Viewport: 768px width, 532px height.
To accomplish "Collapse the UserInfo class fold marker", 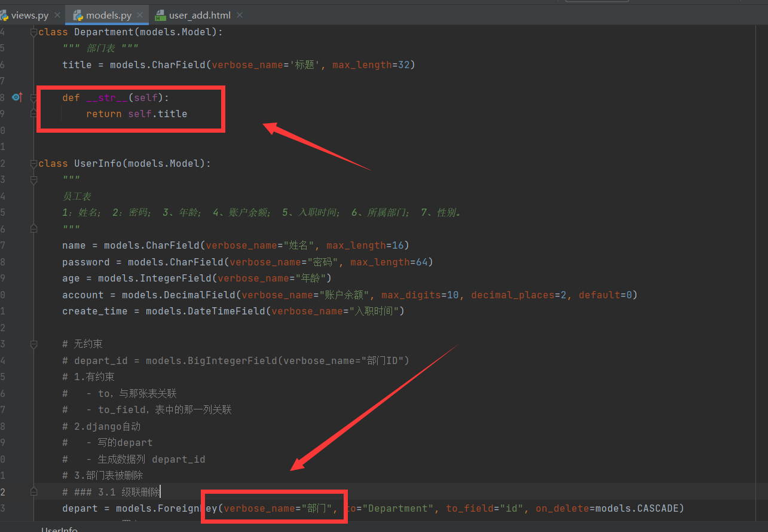I will [33, 163].
